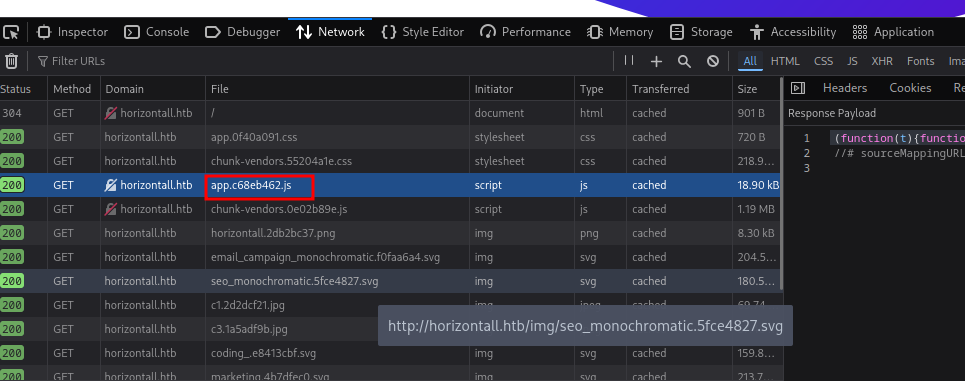Sort by Status column header
Image resolution: width=965 pixels, height=381 pixels.
[23, 89]
